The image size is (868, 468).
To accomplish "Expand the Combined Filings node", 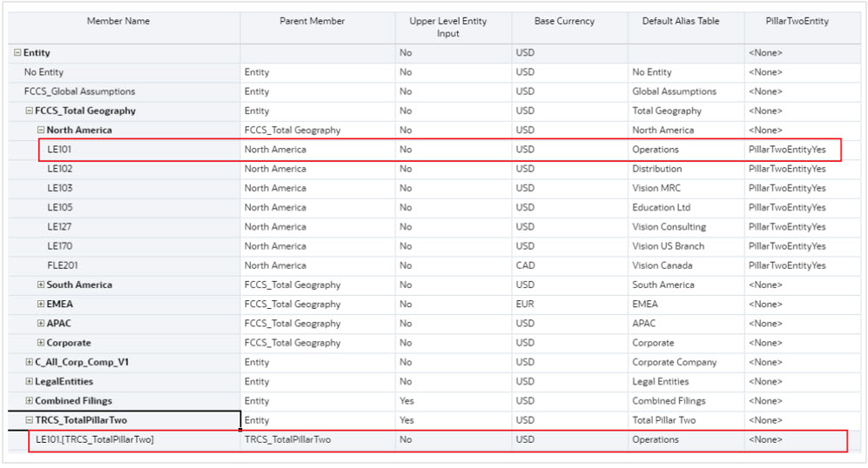I will [x=29, y=401].
